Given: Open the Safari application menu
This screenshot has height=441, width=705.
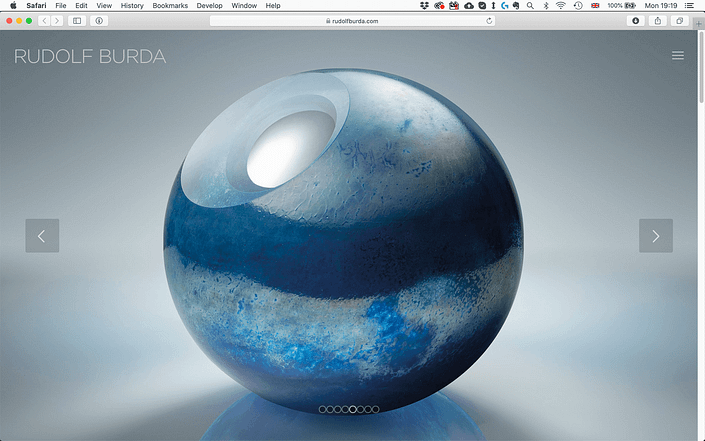Looking at the screenshot, I should pos(36,5).
